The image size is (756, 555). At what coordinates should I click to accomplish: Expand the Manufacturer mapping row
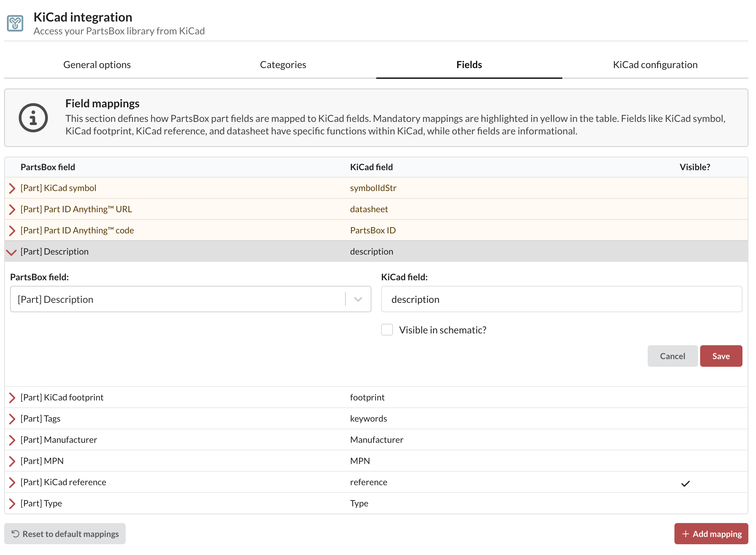12,440
